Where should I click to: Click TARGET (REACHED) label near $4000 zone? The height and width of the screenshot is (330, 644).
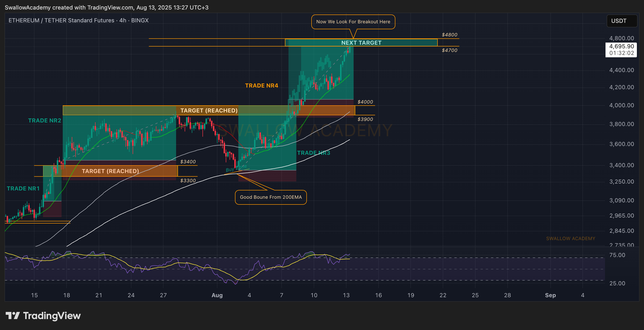pos(209,111)
